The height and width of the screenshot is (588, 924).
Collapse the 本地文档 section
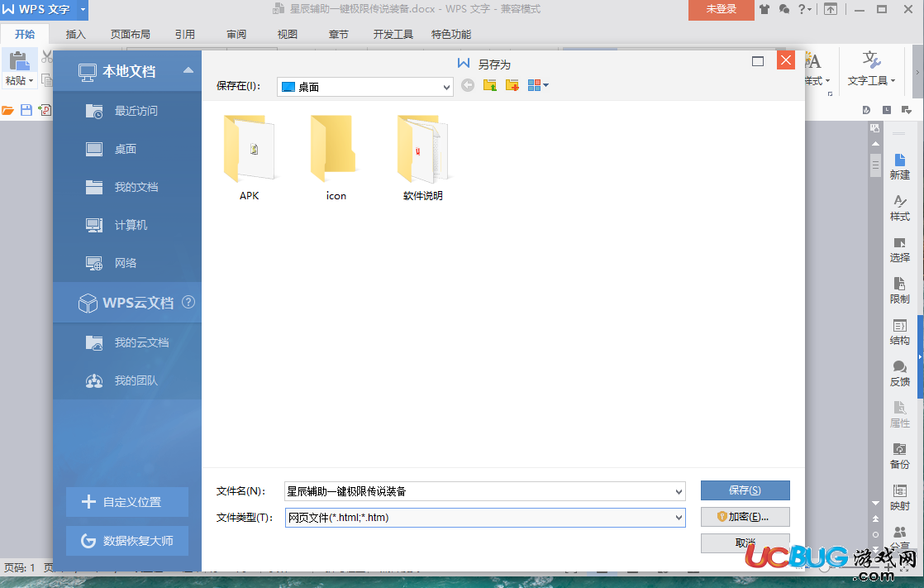point(188,70)
